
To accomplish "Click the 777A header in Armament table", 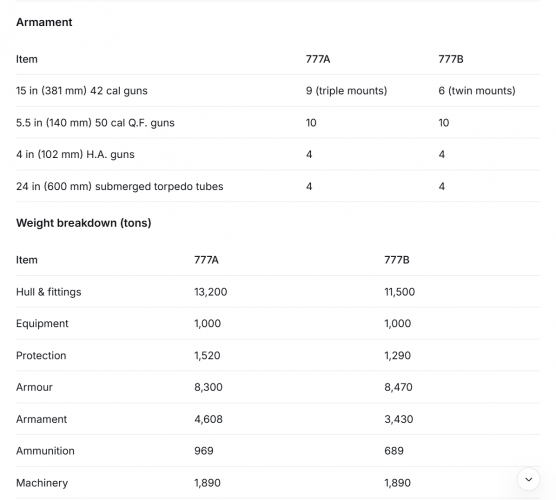I will click(318, 59).
